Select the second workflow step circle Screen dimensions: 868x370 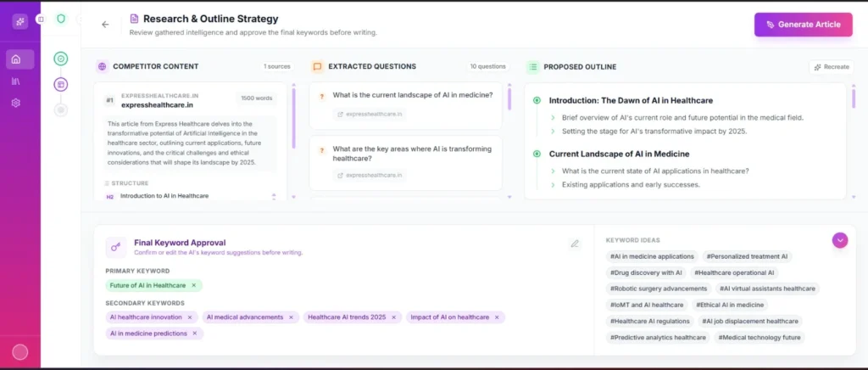click(61, 84)
